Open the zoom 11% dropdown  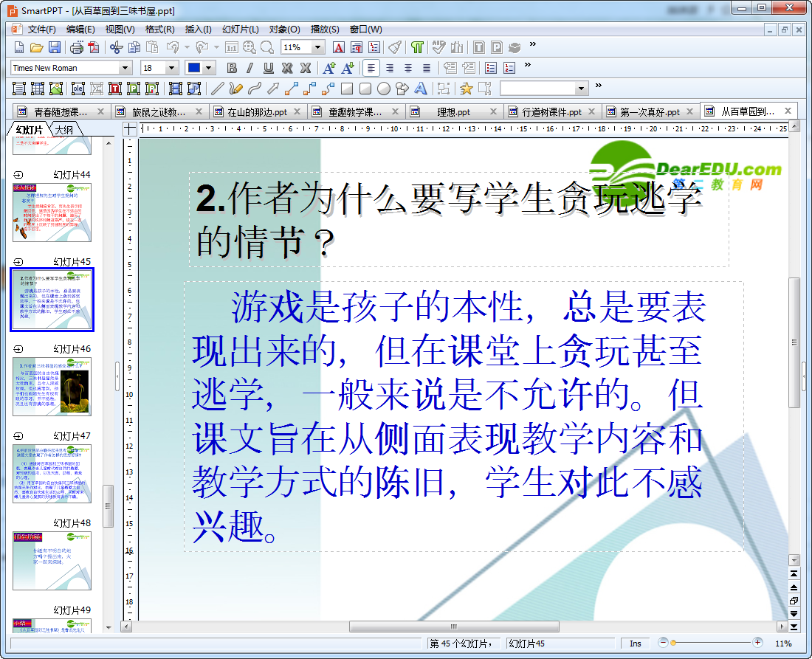[x=318, y=48]
